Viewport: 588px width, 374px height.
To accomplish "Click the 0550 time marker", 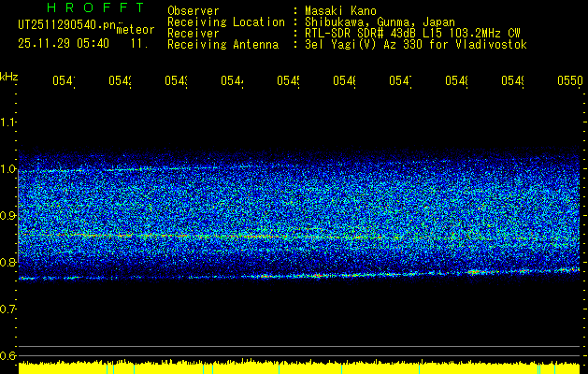I will [570, 80].
